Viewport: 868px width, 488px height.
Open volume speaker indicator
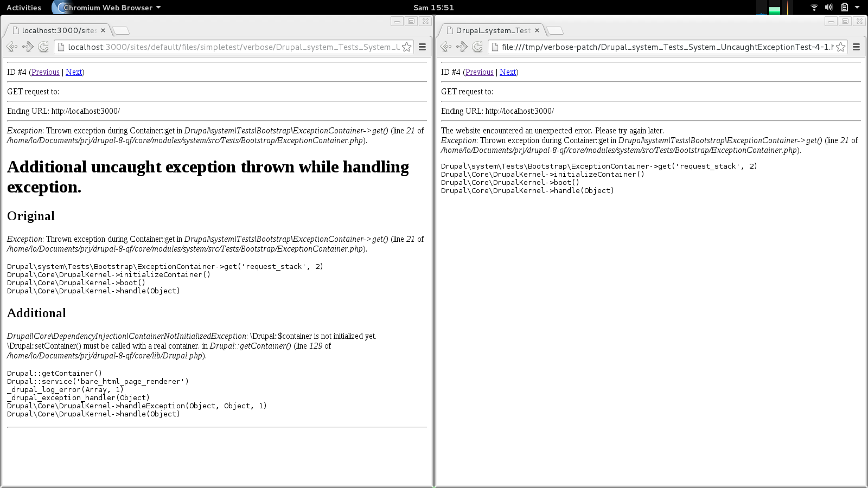pos(829,8)
